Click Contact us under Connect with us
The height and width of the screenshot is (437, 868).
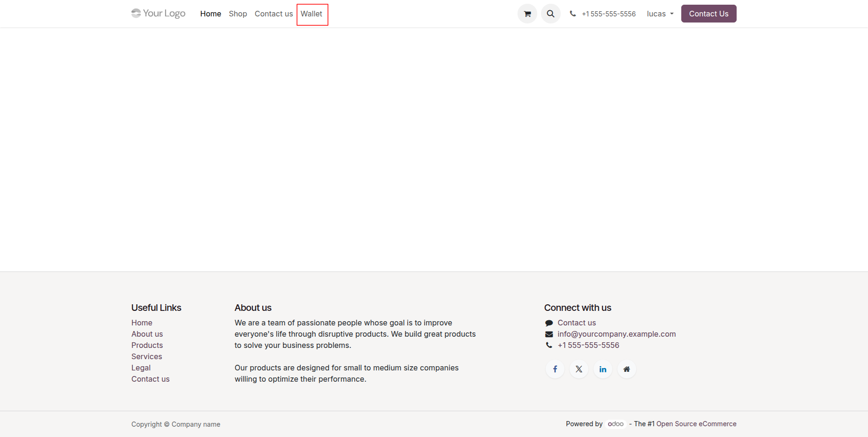point(577,323)
